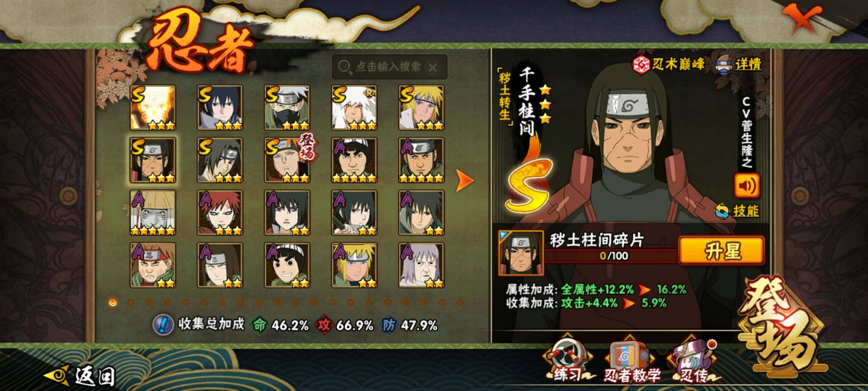Image resolution: width=868 pixels, height=391 pixels.
Task: Select the Kakashi S-rank portrait
Action: pyautogui.click(x=287, y=108)
